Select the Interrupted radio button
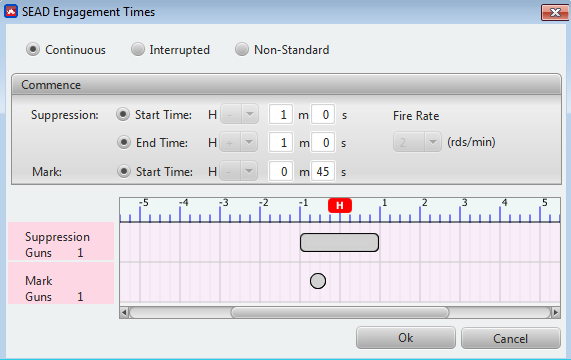The height and width of the screenshot is (360, 571). [138, 49]
